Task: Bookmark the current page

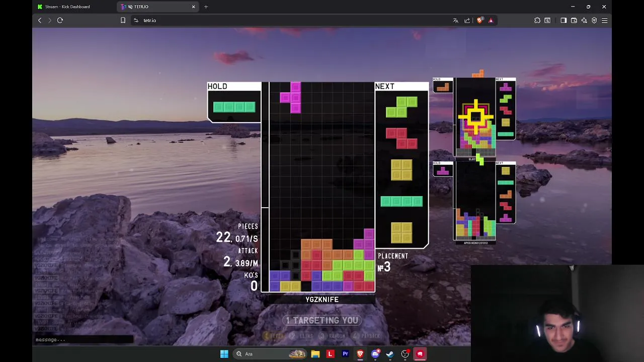Action: click(x=123, y=20)
